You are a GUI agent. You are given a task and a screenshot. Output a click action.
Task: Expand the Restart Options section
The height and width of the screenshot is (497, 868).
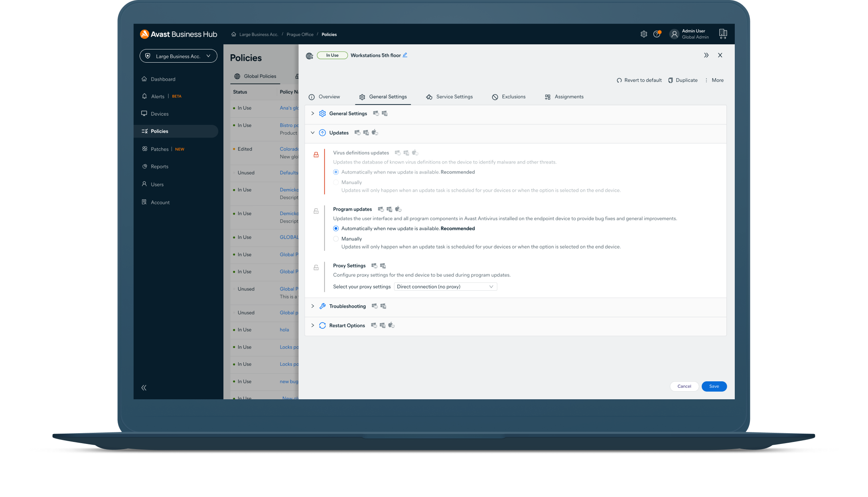point(312,325)
